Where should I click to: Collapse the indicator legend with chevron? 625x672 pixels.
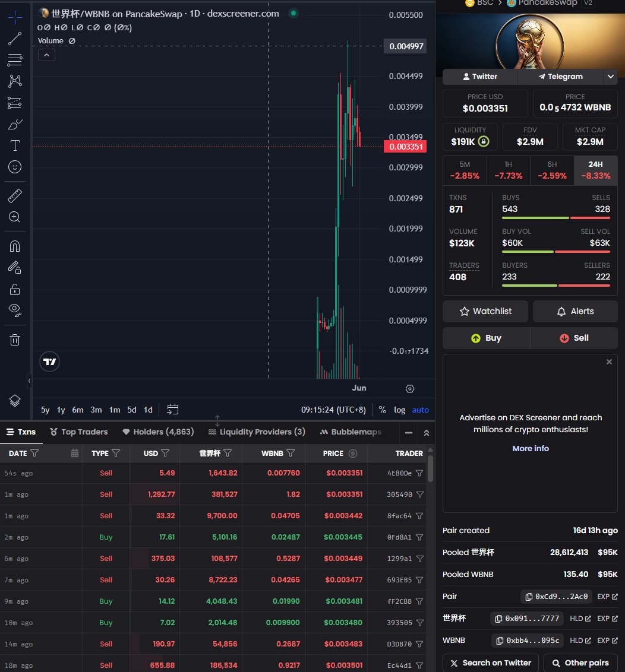click(46, 55)
